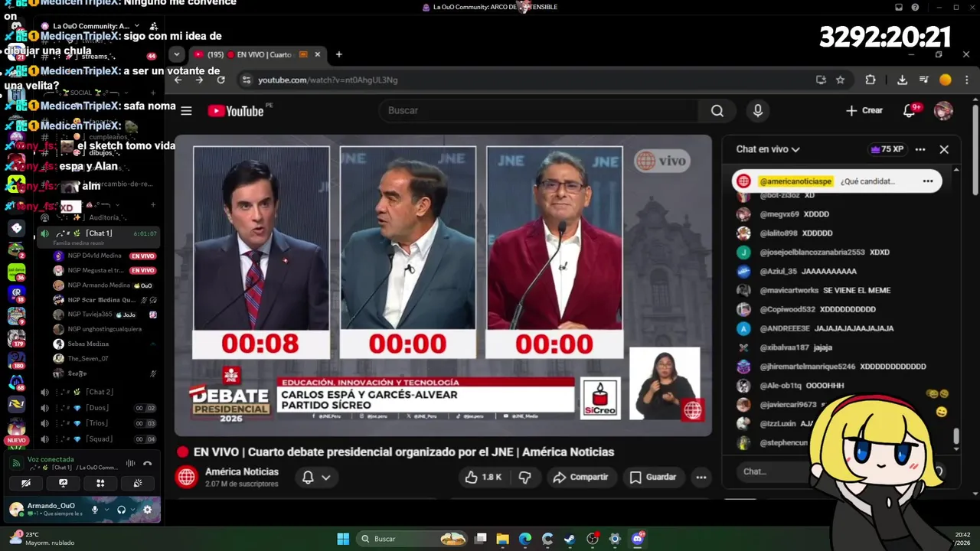Click NGP Armando Medina in voice list
This screenshot has width=980, height=551.
pos(98,285)
